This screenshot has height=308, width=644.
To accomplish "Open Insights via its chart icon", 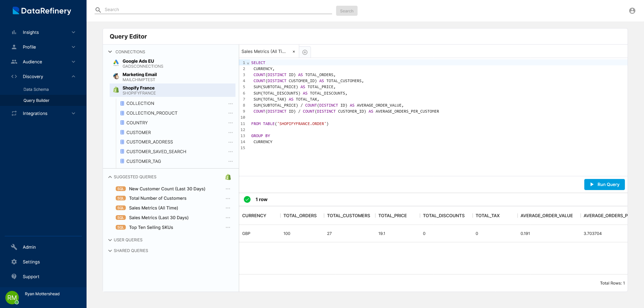I will (x=14, y=32).
